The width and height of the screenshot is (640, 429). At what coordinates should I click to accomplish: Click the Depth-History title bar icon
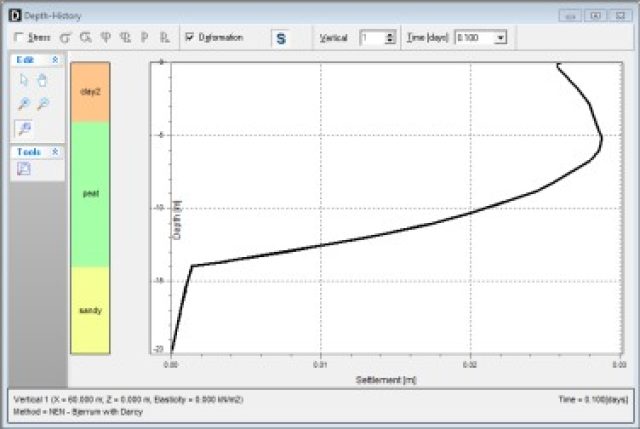(14, 15)
